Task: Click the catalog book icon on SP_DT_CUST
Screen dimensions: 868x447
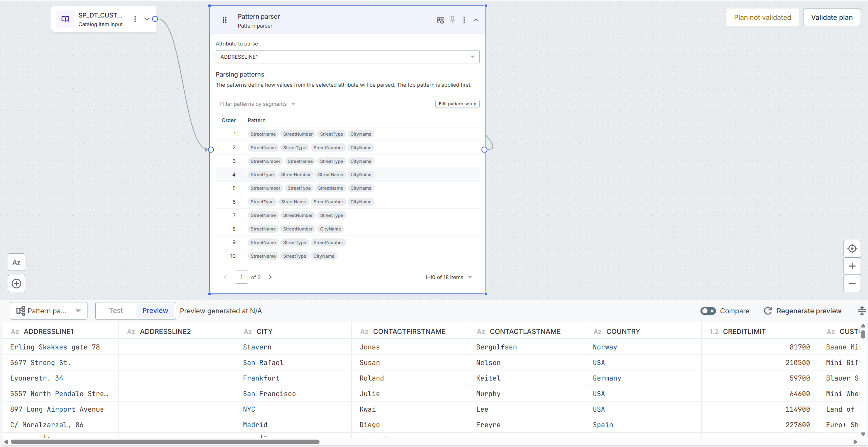Action: [x=65, y=19]
